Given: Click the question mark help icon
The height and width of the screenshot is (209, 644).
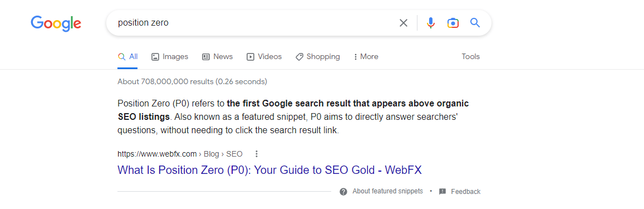Looking at the screenshot, I should [343, 192].
